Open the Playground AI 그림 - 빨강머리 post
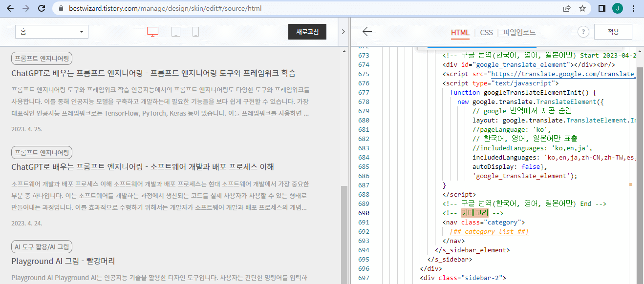Screen dimensions: 644x284 point(63,261)
